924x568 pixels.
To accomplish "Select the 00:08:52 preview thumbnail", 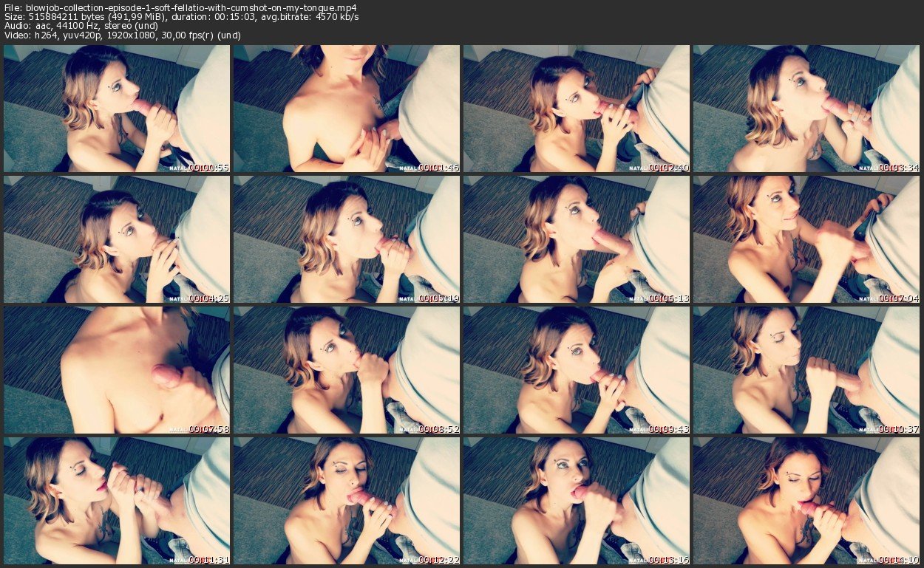I will click(347, 370).
